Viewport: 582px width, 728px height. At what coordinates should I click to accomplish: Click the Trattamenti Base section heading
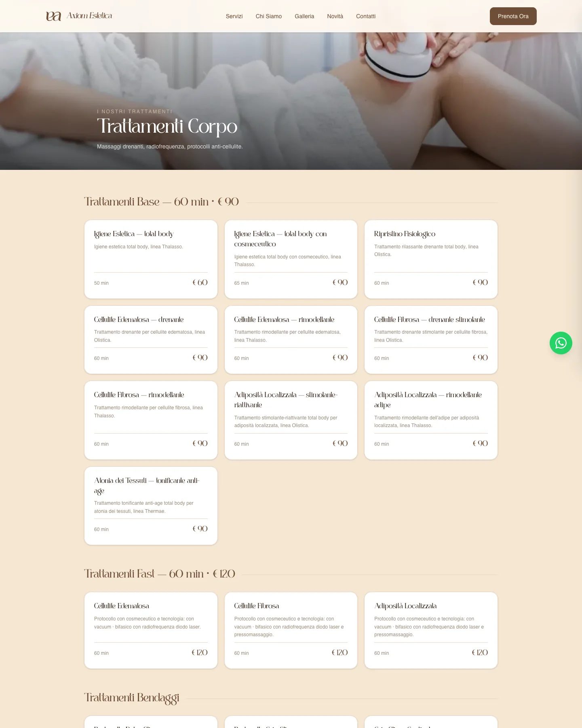pyautogui.click(x=162, y=201)
